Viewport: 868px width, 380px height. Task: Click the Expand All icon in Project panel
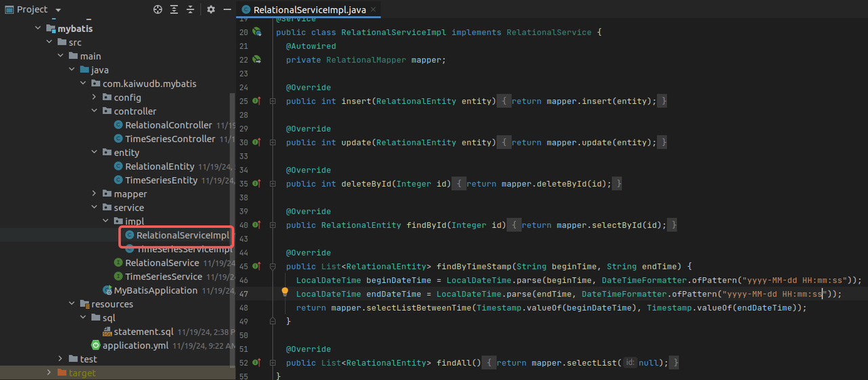(x=174, y=9)
